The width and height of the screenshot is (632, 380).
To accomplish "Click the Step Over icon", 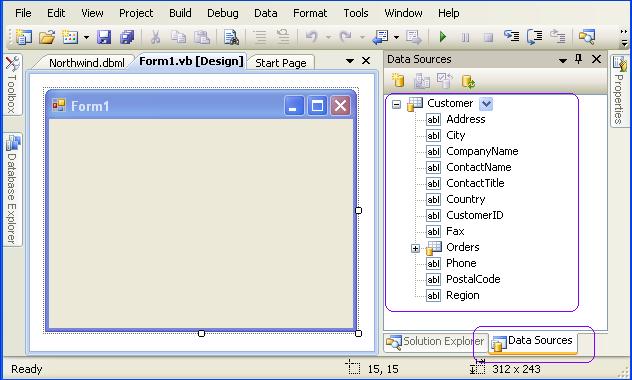I will [x=535, y=37].
